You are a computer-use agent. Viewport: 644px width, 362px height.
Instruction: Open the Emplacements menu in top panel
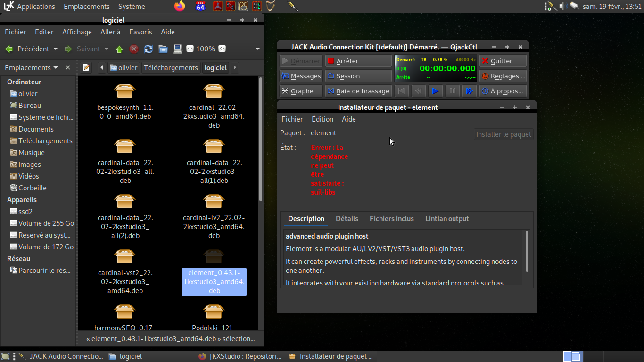(x=87, y=7)
